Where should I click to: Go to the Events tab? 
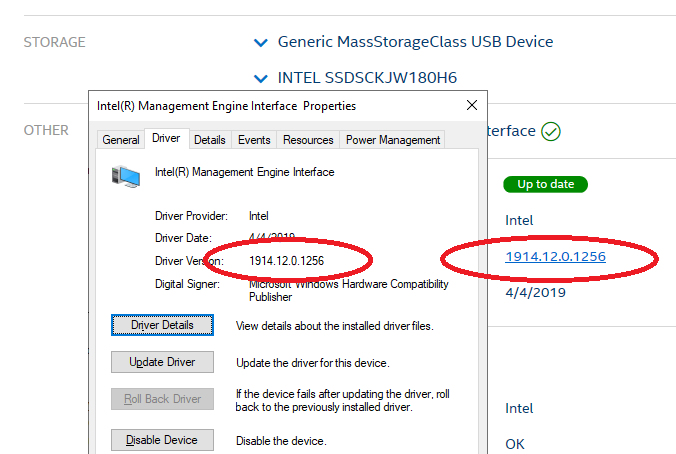click(x=254, y=140)
